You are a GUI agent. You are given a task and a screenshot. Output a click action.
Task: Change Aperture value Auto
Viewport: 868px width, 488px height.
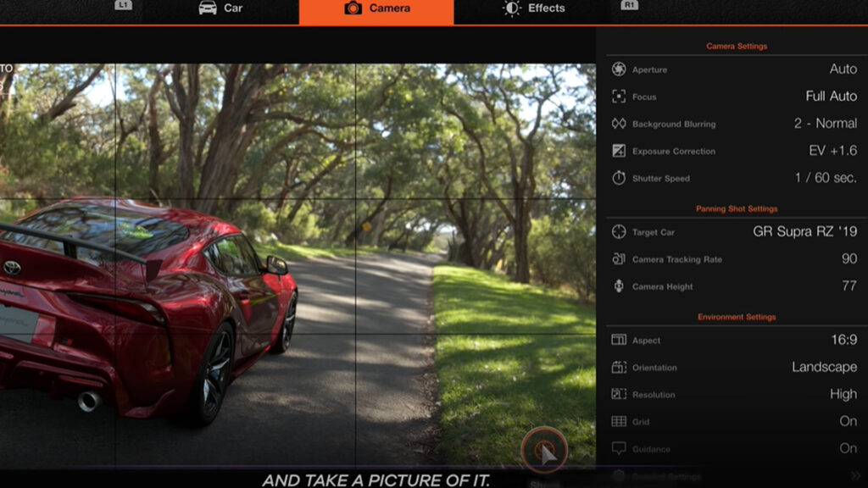843,69
